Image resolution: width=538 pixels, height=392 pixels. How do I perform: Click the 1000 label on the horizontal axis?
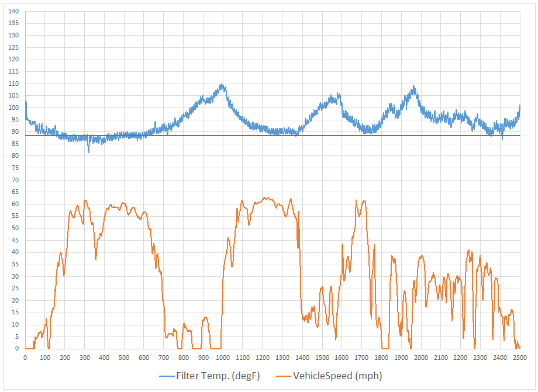[x=223, y=358]
